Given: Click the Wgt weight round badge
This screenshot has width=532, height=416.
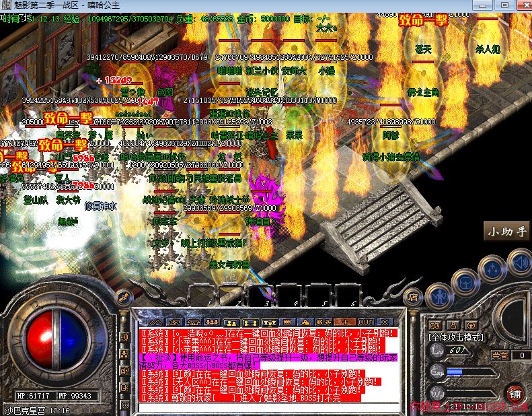Looking at the screenshot, I should [438, 393].
